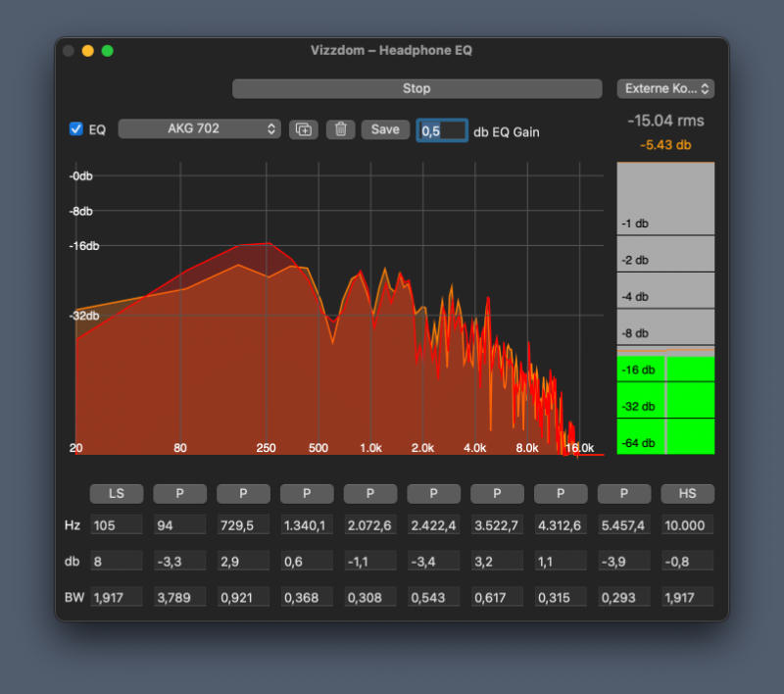Click the P button above 94 Hz
This screenshot has width=784, height=694.
[180, 493]
